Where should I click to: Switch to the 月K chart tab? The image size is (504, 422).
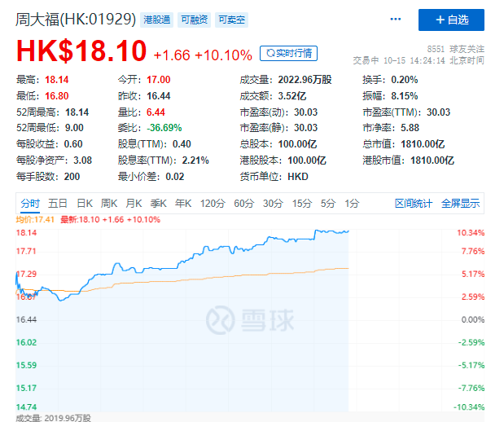tap(134, 204)
